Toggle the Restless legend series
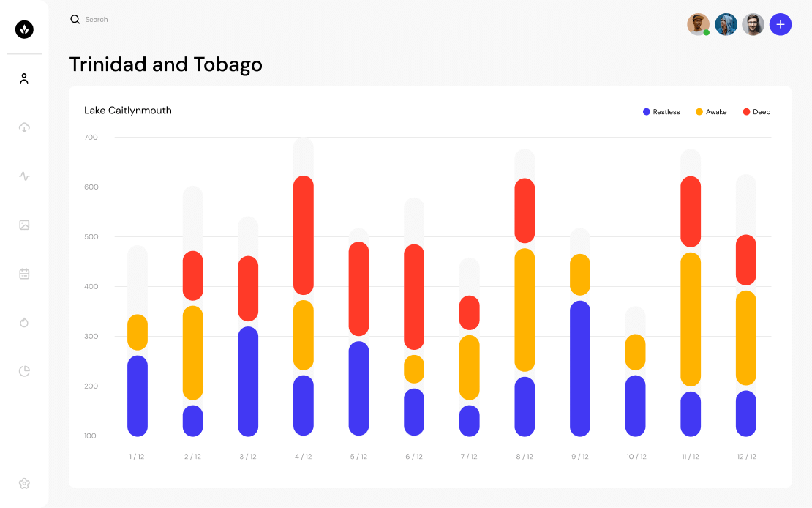Viewport: 812px width, 508px height. pos(661,112)
